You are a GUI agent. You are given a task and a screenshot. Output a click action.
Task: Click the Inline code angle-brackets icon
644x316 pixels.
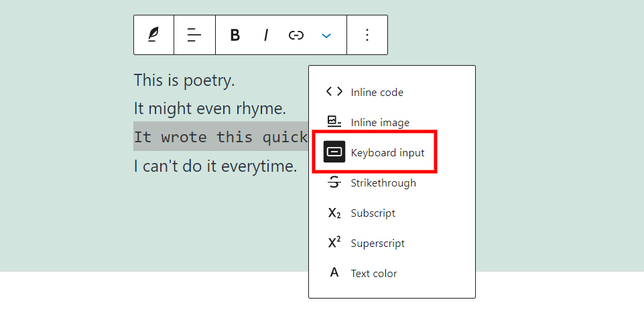(334, 92)
